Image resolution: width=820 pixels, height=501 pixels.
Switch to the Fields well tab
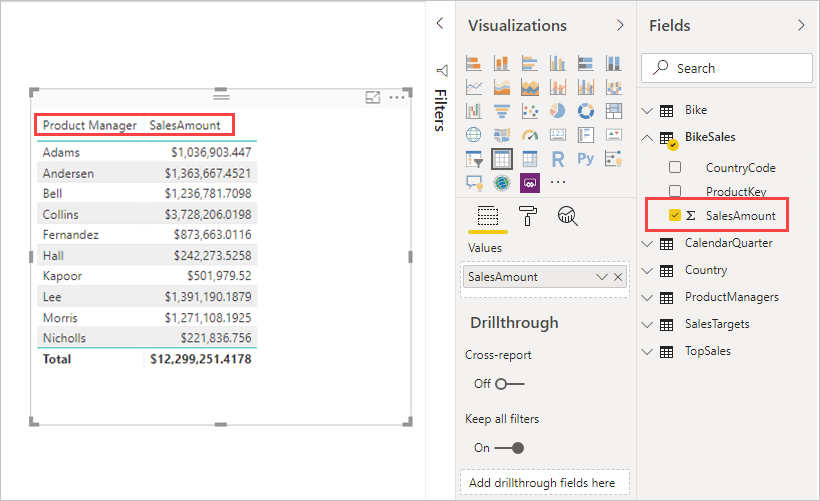pos(487,216)
